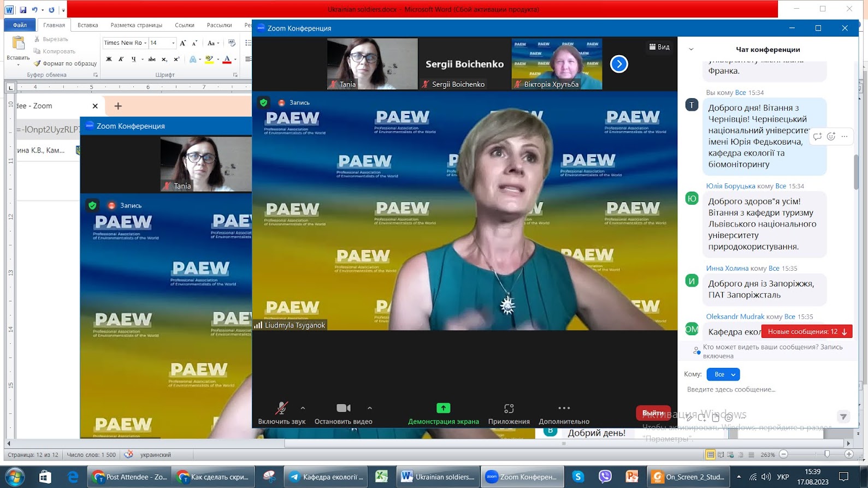Save the Word document using the floppy icon
The image size is (868, 488).
[x=22, y=9]
